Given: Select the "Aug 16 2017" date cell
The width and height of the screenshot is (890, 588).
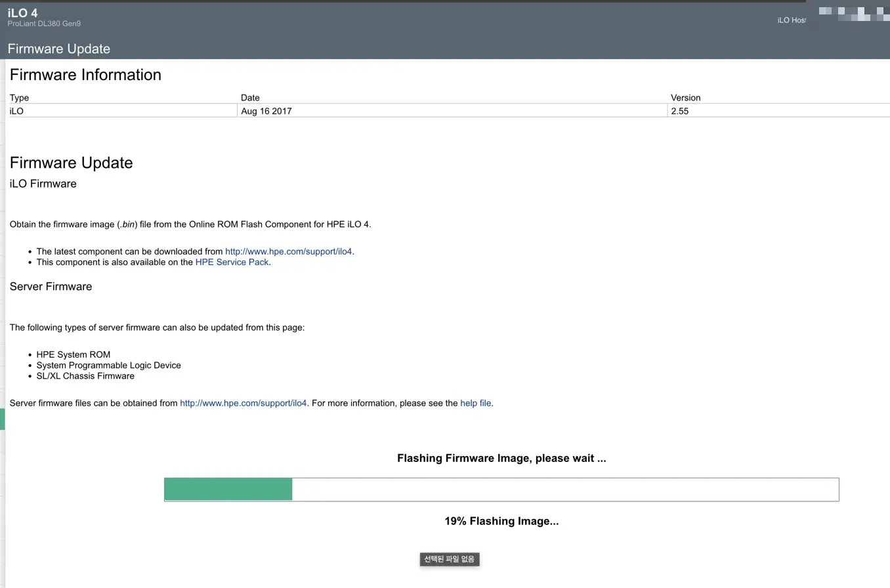Looking at the screenshot, I should [452, 111].
